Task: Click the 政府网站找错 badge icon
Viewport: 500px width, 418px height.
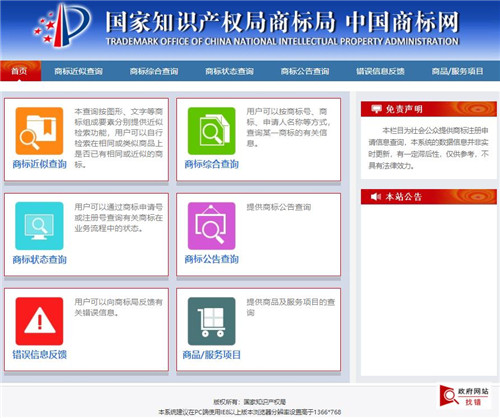Action: (x=464, y=396)
